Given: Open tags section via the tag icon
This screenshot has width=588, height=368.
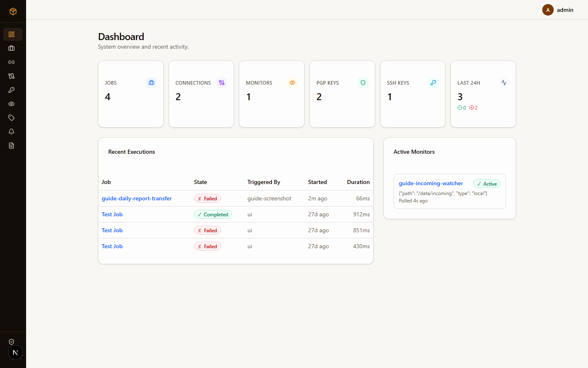Looking at the screenshot, I should click(x=11, y=118).
